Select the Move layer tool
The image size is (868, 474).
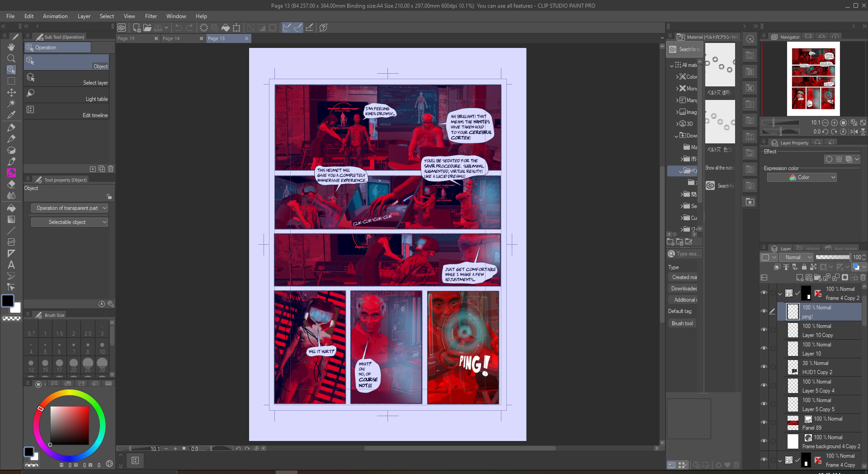point(11,92)
